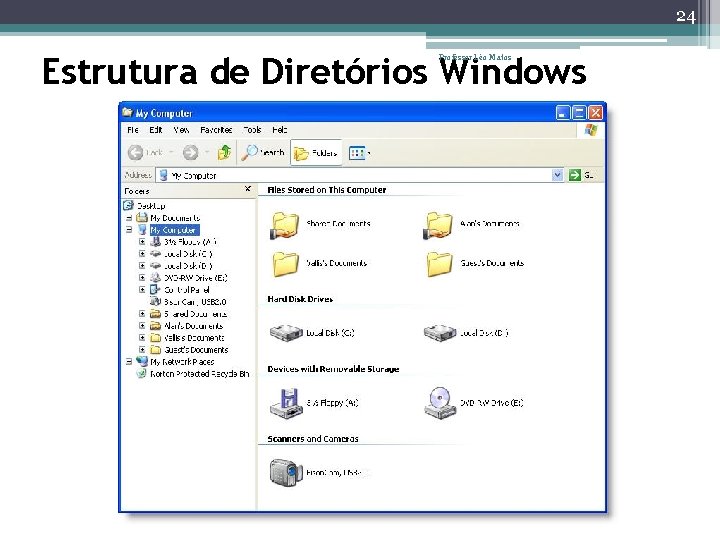Close the Folders pane with X
This screenshot has width=720, height=540.
[248, 189]
